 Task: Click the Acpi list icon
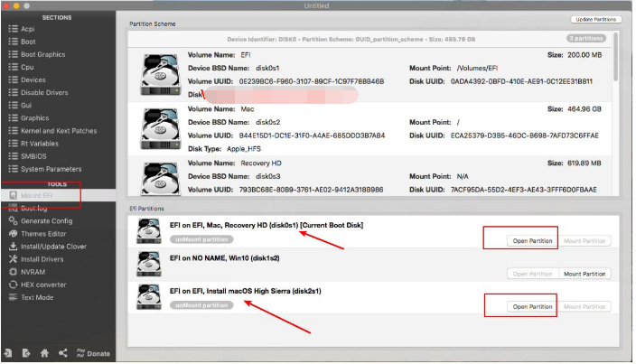(x=13, y=29)
